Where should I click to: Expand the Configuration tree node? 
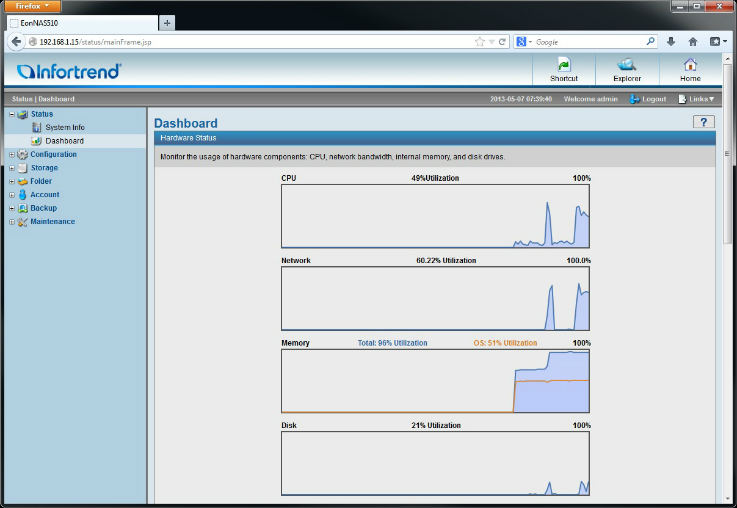point(12,154)
